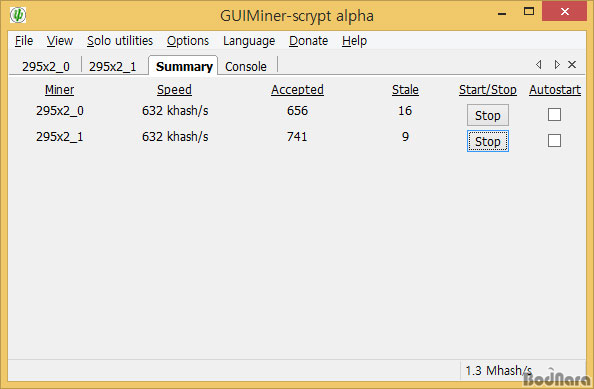Expand the Solo utilities menu

(x=120, y=41)
